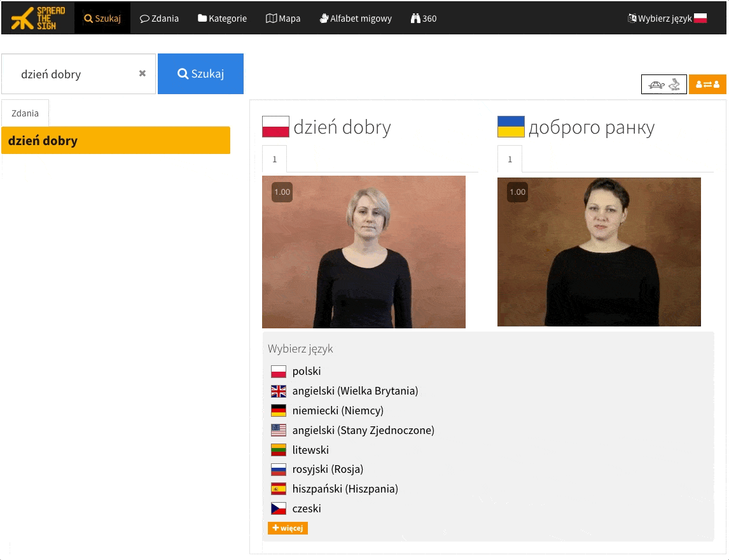Click the Ukrainian flag next to 'доброго ранку'
The width and height of the screenshot is (729, 560).
pos(511,127)
